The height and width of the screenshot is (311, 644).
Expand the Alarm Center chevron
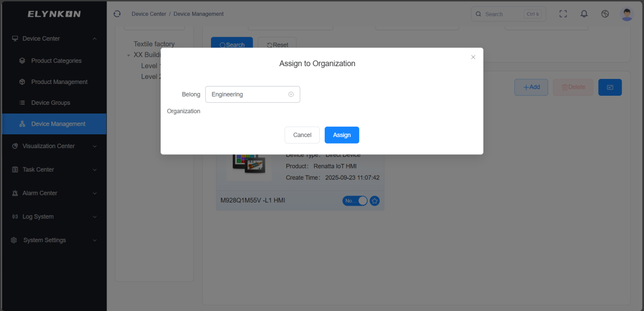point(95,193)
